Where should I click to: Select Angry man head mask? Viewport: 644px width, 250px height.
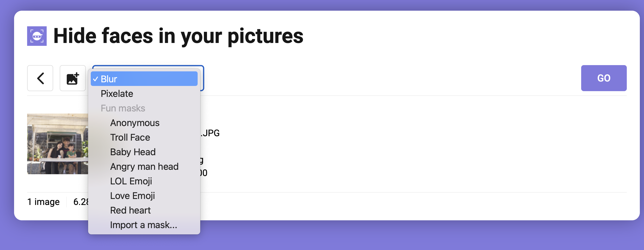click(144, 167)
